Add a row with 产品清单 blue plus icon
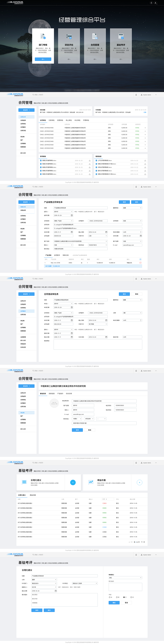 [140, 259]
